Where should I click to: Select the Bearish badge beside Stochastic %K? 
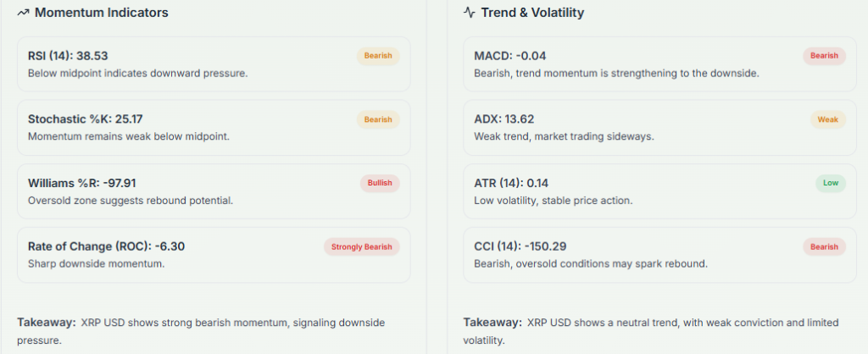pos(378,119)
